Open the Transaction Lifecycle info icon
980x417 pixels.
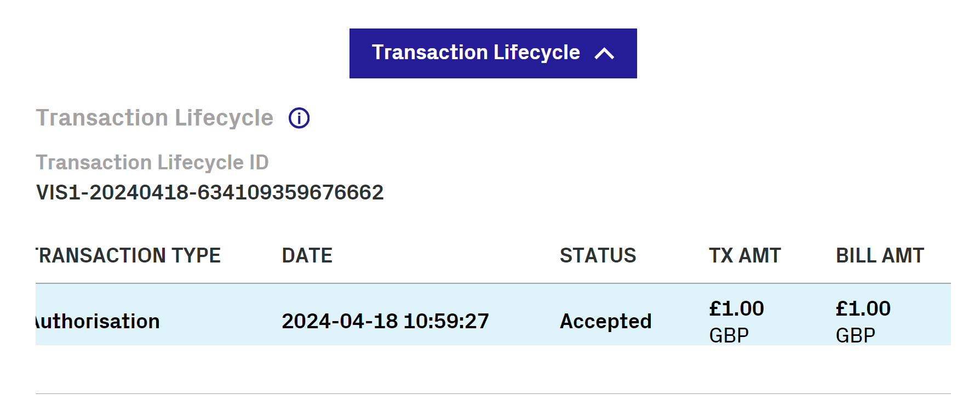point(299,118)
